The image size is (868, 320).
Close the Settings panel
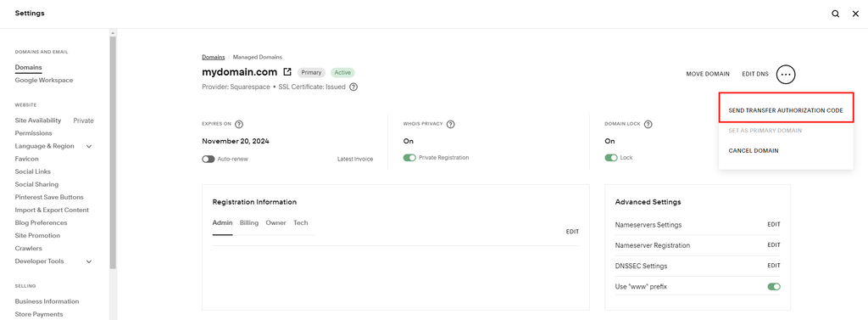855,14
